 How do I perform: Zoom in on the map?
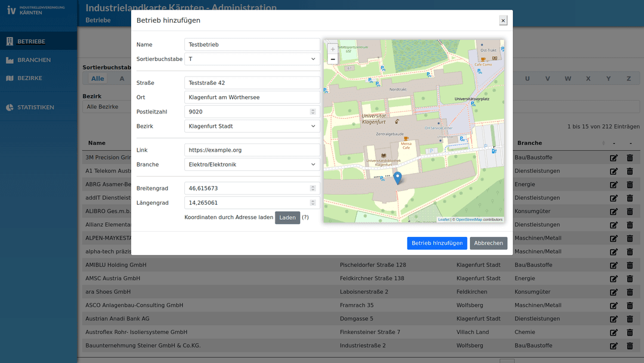[333, 49]
